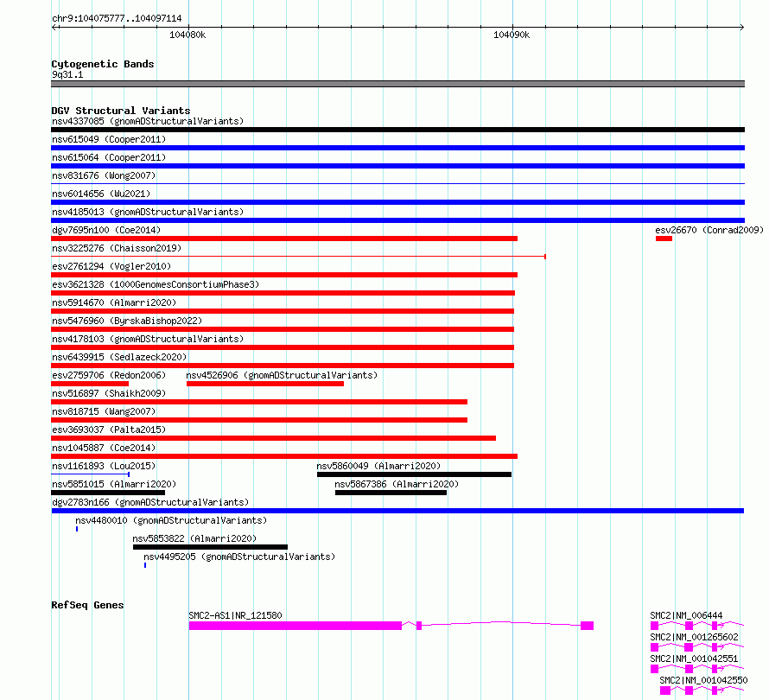769x700 pixels.
Task: Select the black bar under nsv5867386
Action: point(391,493)
